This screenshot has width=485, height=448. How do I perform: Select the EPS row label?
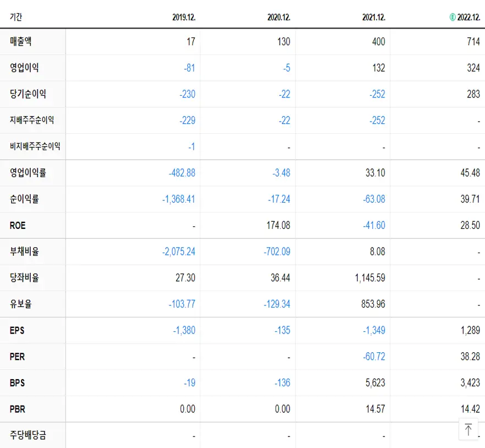[16, 330]
